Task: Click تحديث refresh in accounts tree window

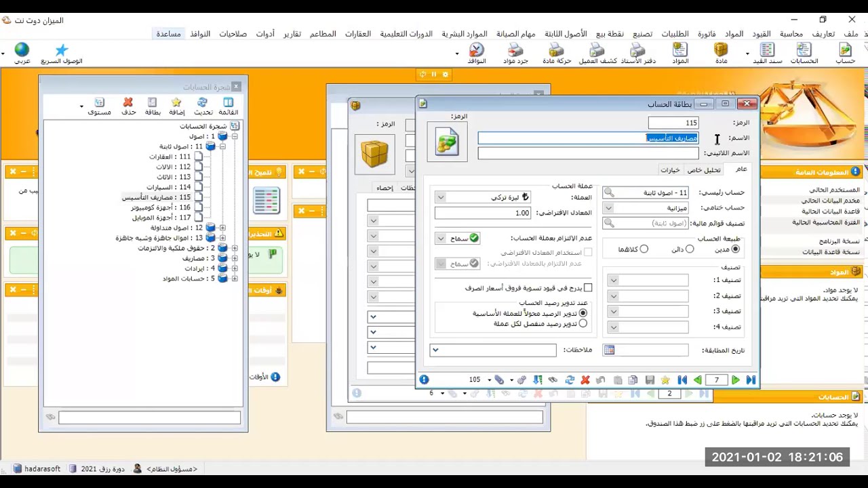Action: (203, 106)
